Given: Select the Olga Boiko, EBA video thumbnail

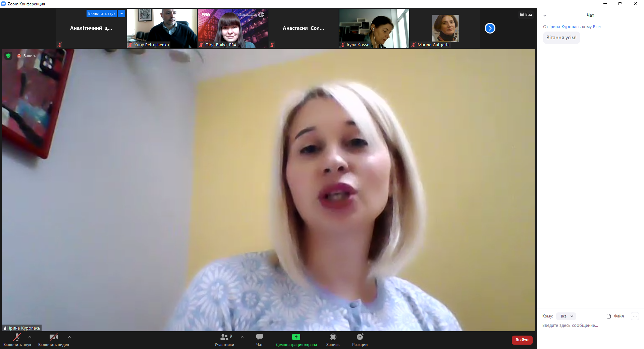Looking at the screenshot, I should [233, 28].
